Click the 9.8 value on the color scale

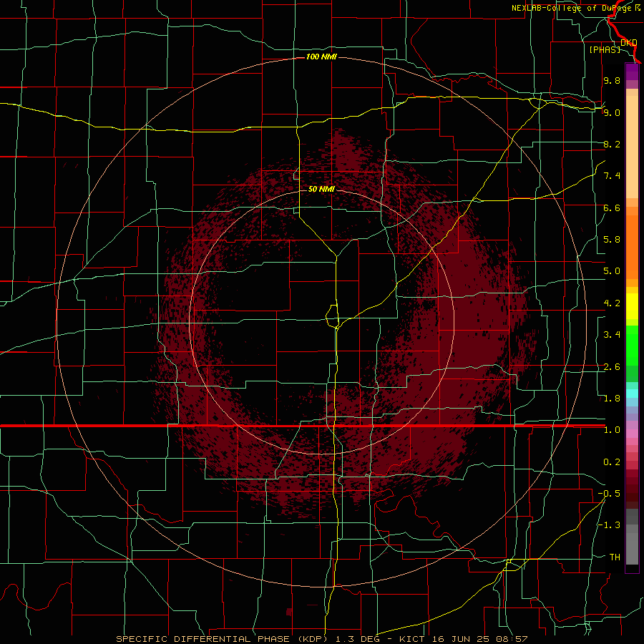(x=612, y=80)
